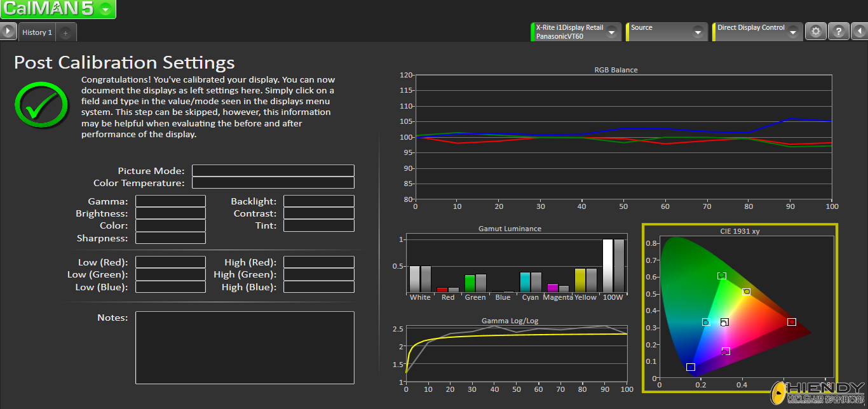
Task: Open the CalMAN 5 main menu arrow
Action: point(105,9)
